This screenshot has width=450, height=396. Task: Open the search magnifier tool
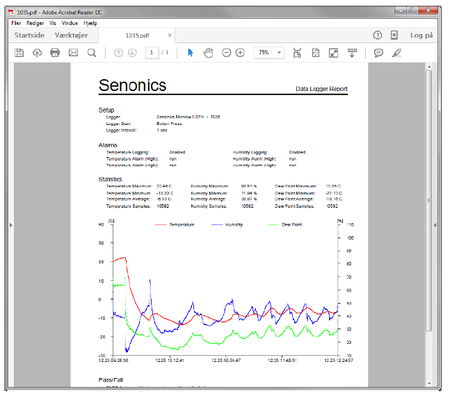(x=92, y=53)
